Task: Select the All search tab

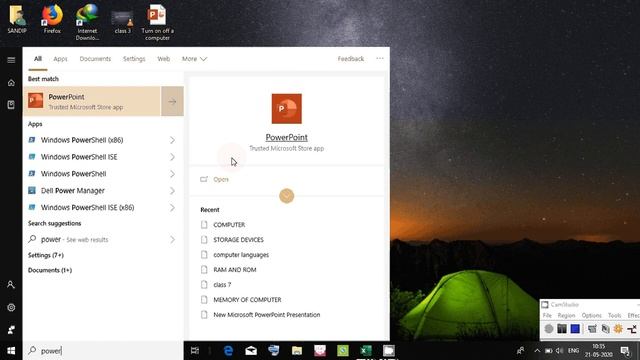Action: coord(38,59)
